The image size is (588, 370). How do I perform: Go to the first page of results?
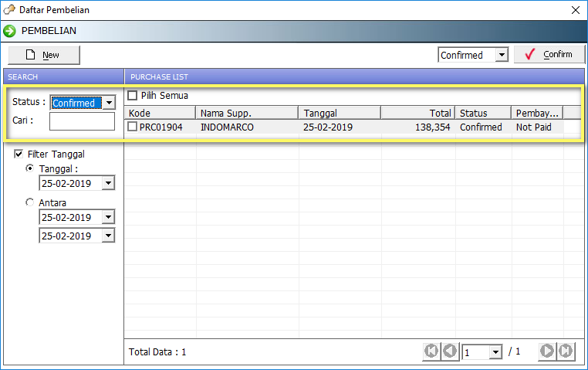point(431,351)
